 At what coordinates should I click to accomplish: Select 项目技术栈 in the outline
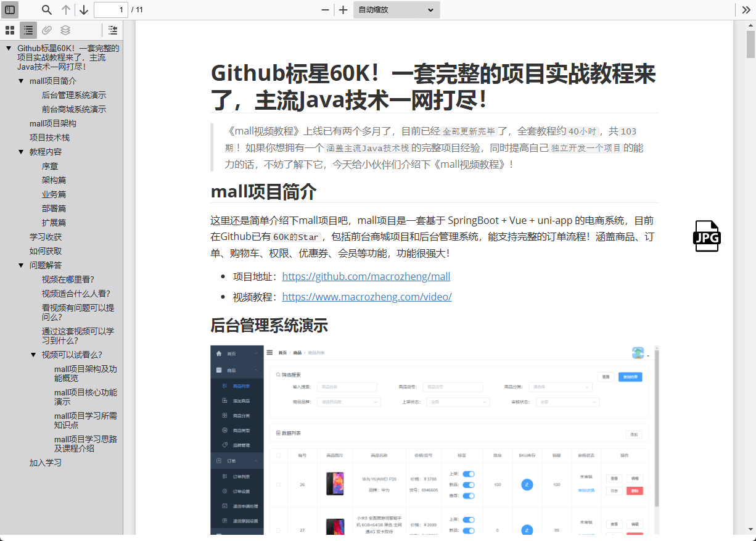[49, 138]
